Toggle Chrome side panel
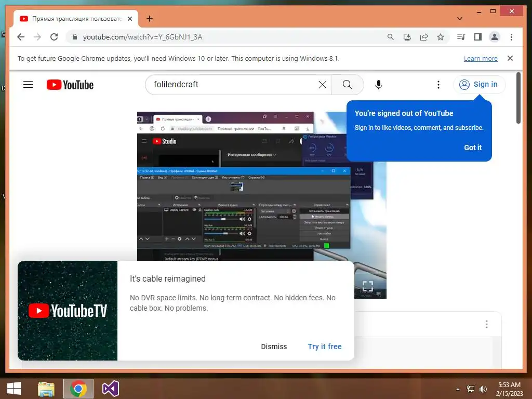 point(478,37)
